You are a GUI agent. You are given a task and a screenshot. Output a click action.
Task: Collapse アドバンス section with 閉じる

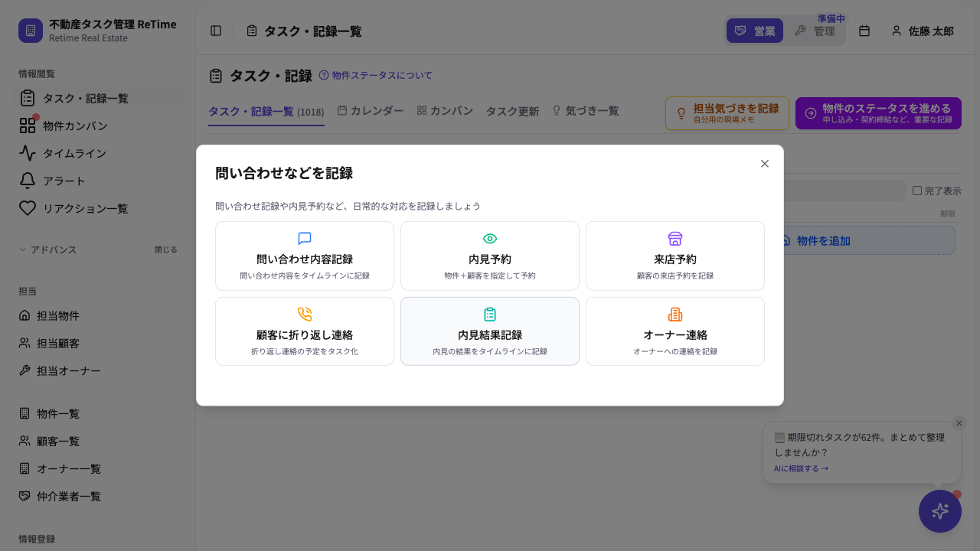[166, 249]
